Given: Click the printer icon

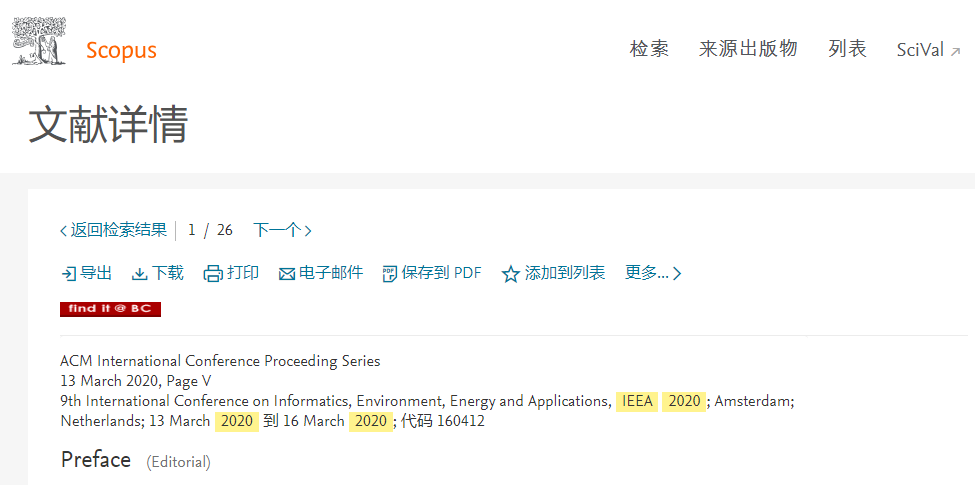Looking at the screenshot, I should coord(213,274).
